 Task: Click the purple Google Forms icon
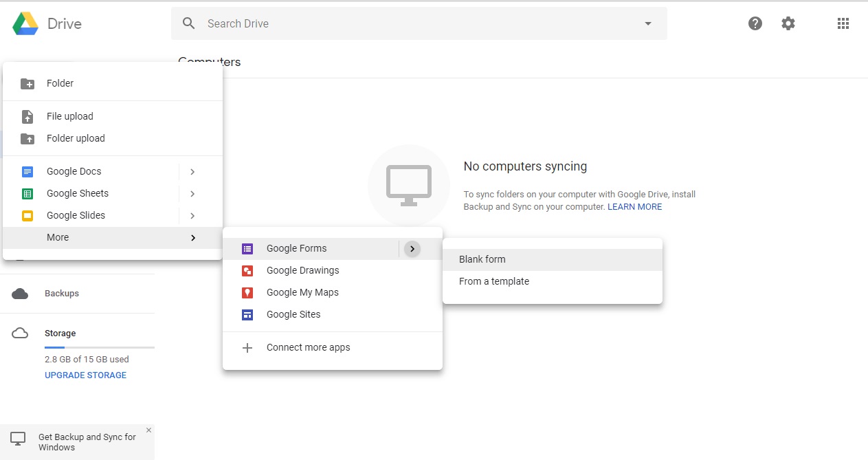247,248
